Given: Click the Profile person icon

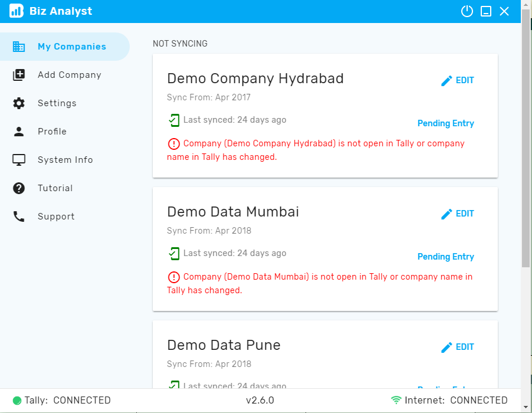Looking at the screenshot, I should (19, 132).
